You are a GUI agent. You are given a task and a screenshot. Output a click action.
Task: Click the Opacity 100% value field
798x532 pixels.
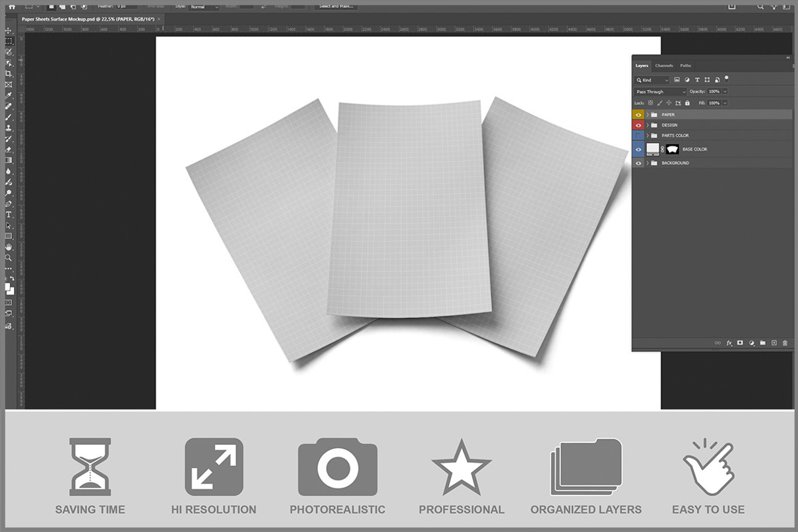coord(714,92)
